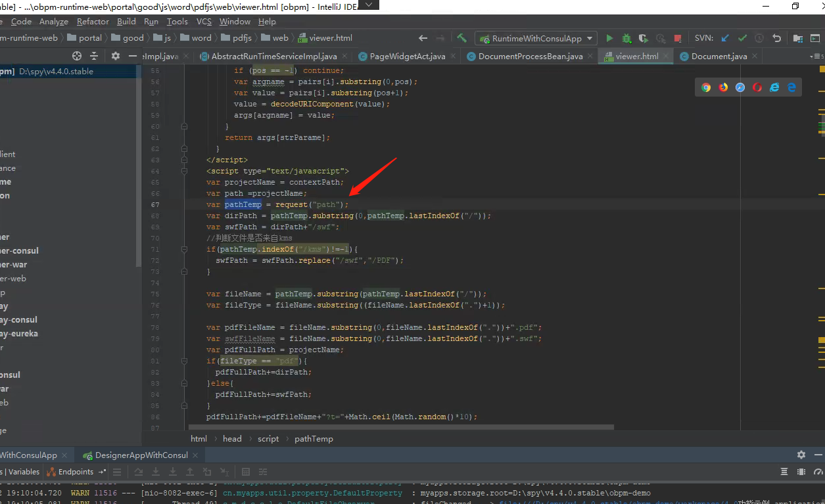Click the Step Out debugger icon

(x=190, y=472)
